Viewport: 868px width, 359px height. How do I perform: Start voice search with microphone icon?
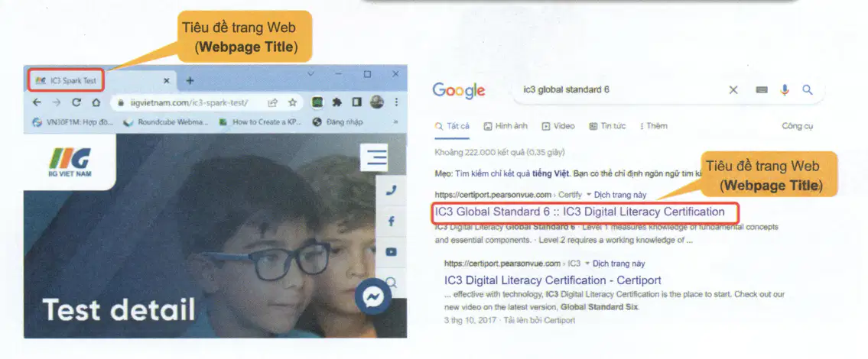pos(785,90)
